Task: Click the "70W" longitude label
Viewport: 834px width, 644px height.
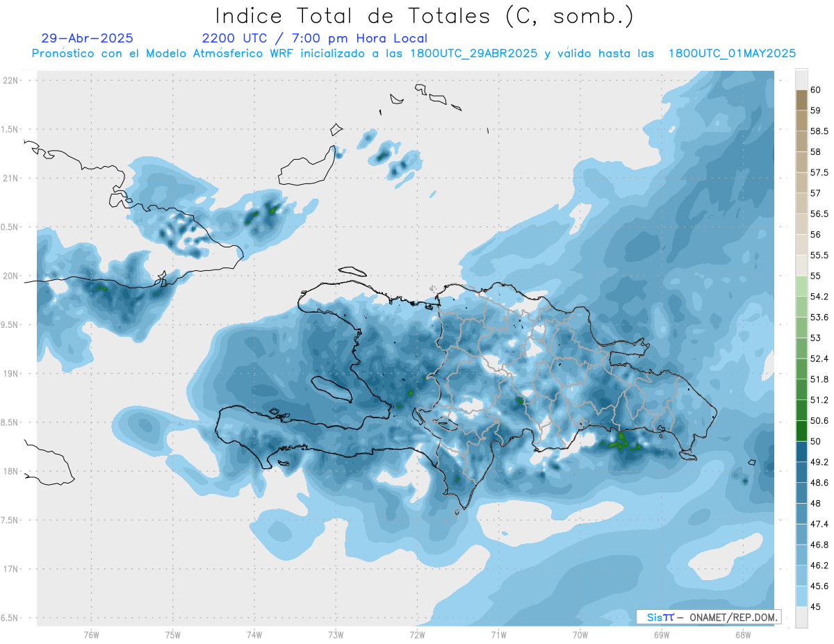Action: point(580,635)
